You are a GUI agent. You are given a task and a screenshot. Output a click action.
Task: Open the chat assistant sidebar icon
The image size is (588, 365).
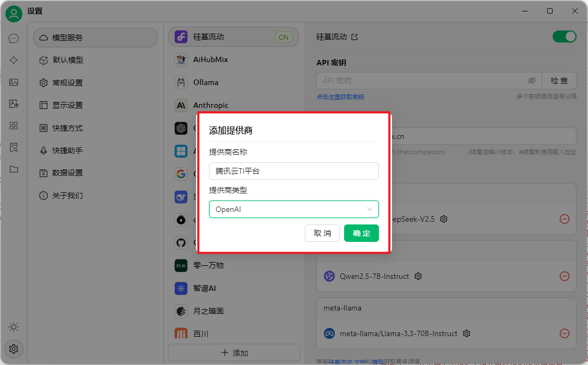pos(14,39)
